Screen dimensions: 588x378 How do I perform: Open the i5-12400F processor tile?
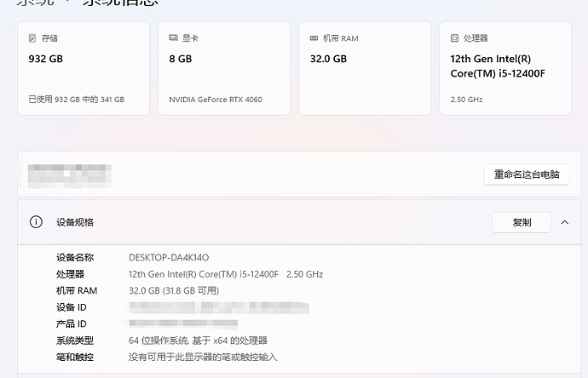click(x=505, y=68)
